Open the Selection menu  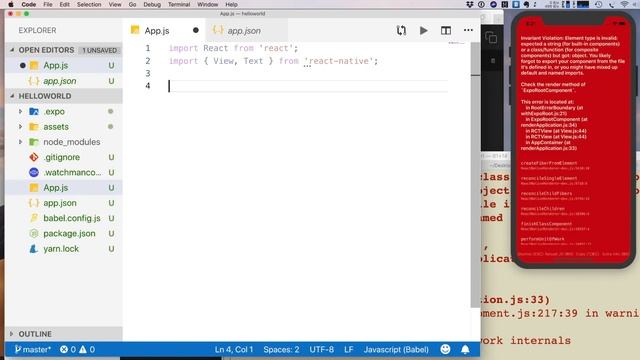click(89, 4)
